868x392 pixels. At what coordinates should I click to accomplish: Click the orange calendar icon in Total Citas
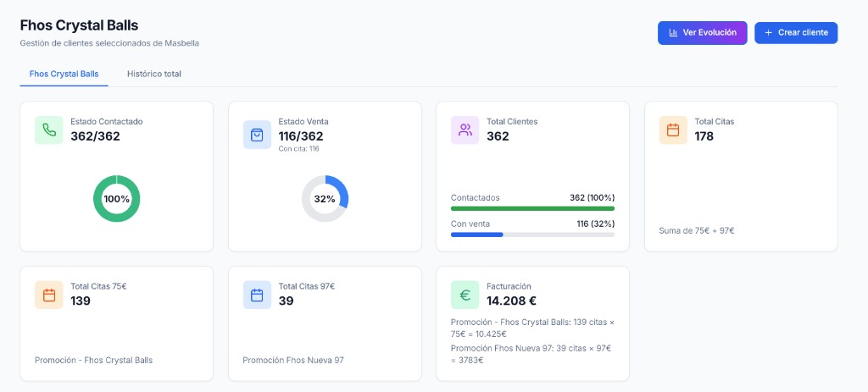click(x=673, y=130)
